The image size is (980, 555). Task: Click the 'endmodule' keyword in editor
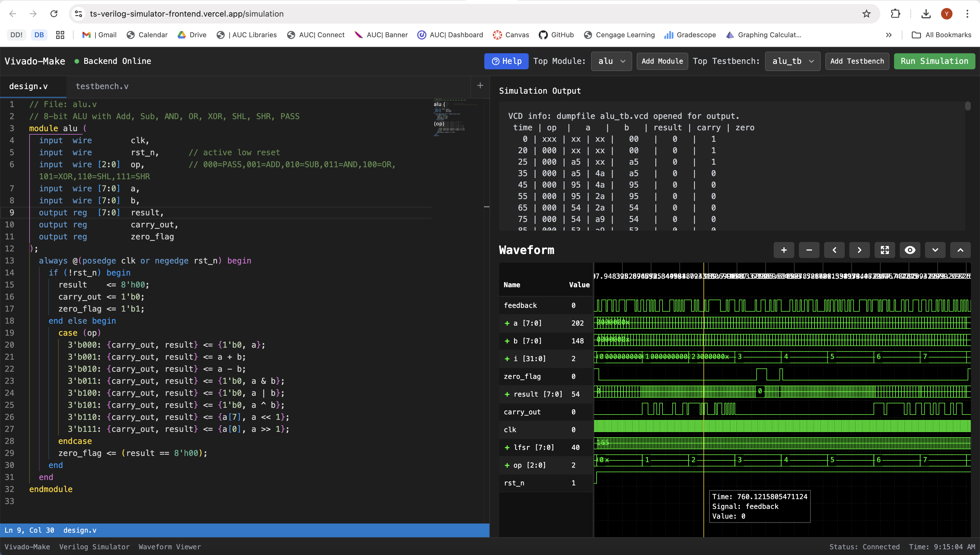tap(51, 489)
